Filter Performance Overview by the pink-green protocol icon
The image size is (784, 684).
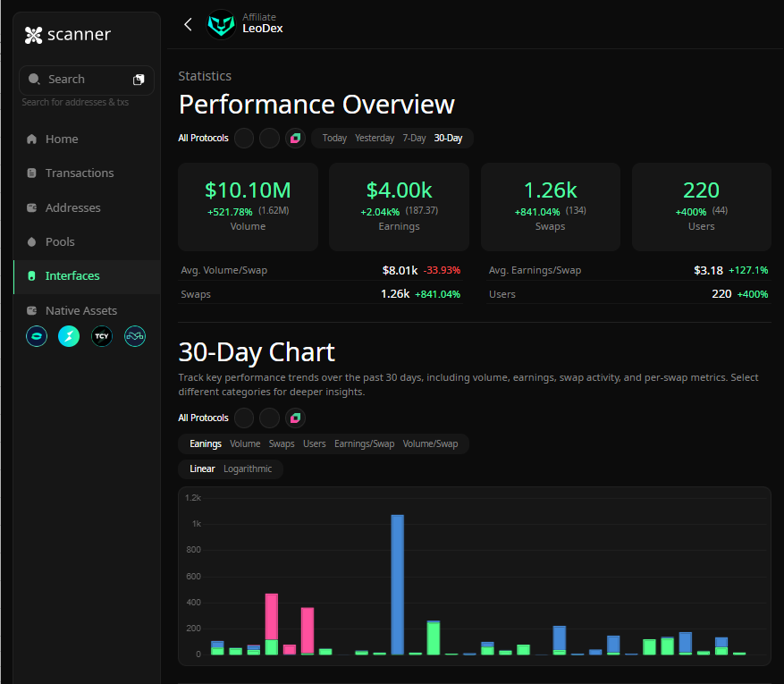click(295, 139)
